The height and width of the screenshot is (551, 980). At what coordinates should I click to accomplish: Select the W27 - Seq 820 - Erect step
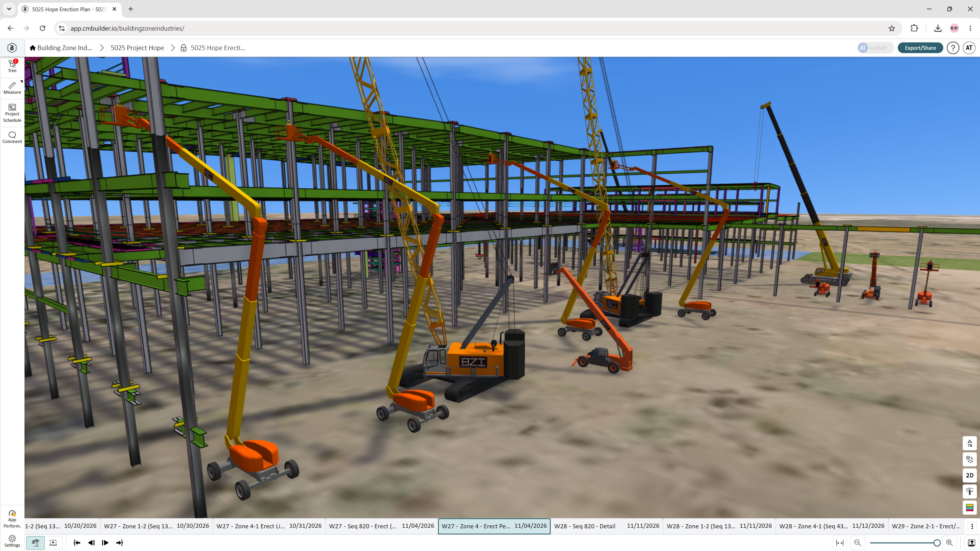tap(382, 526)
